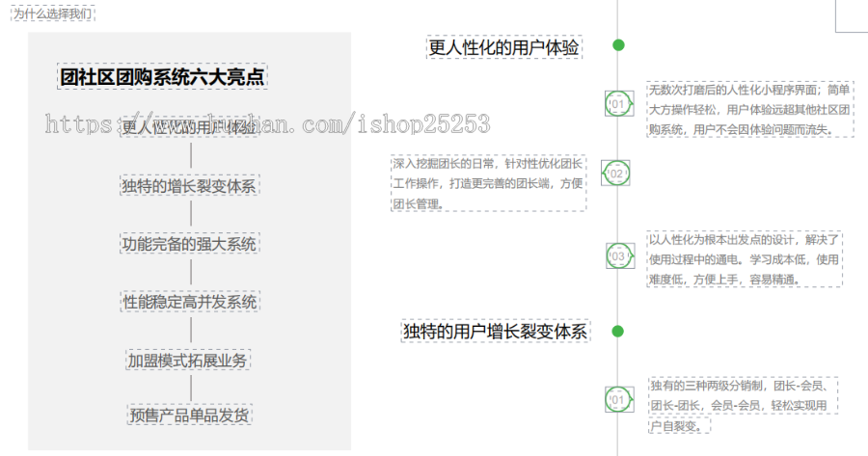Select paragraph starting 以人性化为根本出发点的设计

pos(744,259)
